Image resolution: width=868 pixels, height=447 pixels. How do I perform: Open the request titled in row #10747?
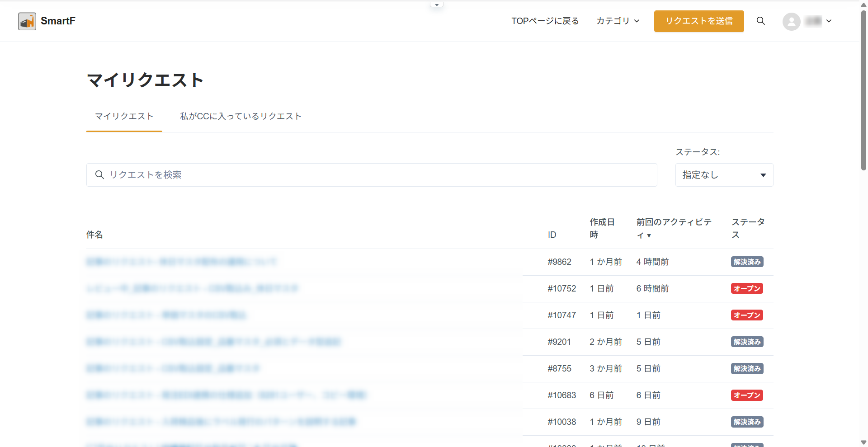[166, 315]
